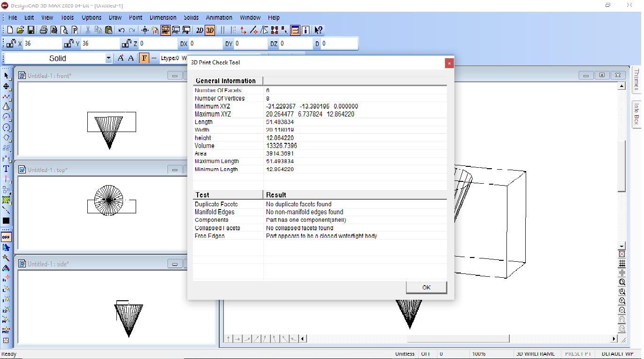
Task: Toggle the X coordinate lock padlock
Action: click(x=10, y=43)
